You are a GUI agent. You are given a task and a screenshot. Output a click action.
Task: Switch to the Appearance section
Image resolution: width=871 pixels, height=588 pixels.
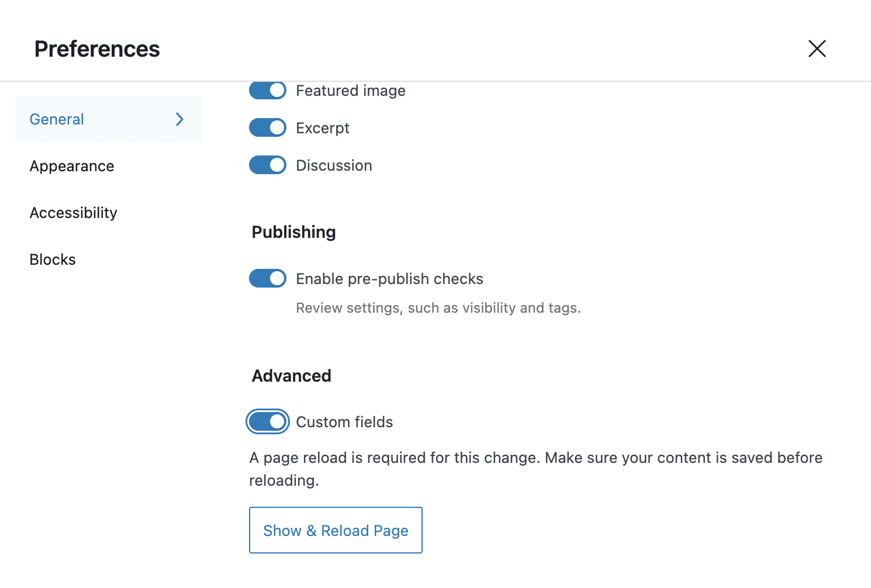tap(71, 166)
